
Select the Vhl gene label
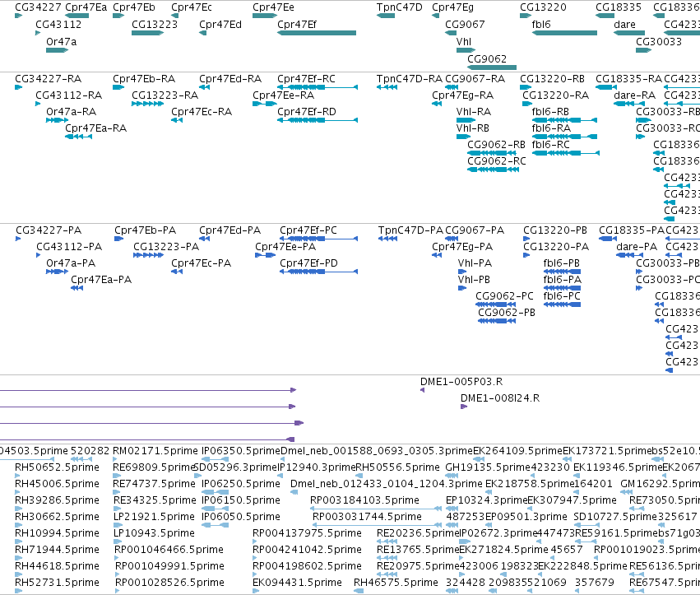point(464,41)
